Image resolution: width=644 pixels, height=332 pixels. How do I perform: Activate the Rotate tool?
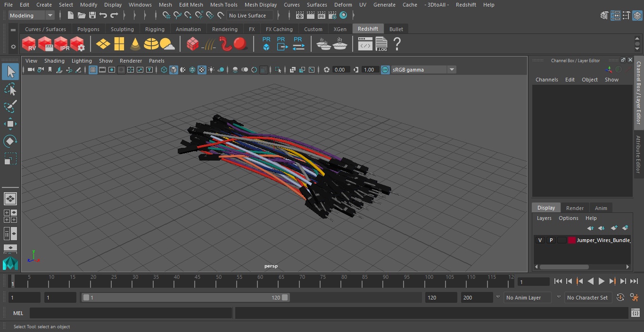(x=10, y=141)
